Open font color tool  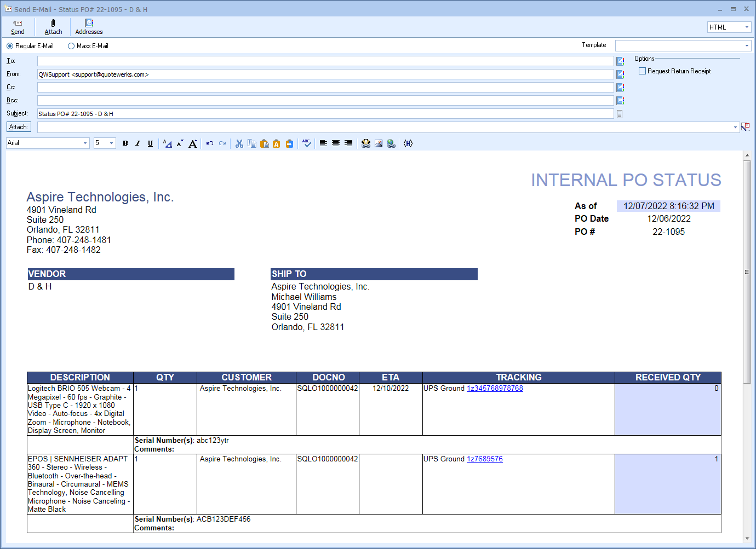click(168, 143)
